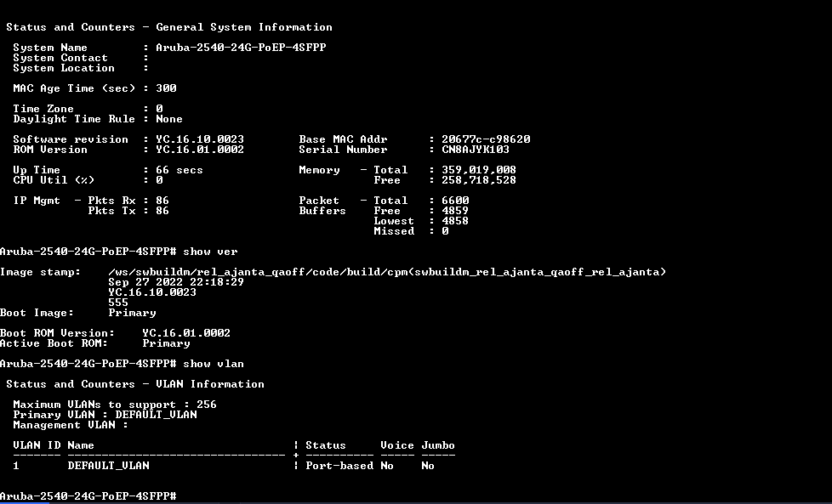Select the Boot Image value 'Primary'
The width and height of the screenshot is (832, 504).
(132, 313)
